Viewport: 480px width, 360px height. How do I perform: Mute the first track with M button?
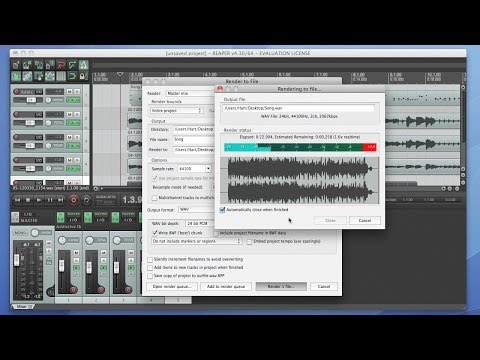coord(69,91)
